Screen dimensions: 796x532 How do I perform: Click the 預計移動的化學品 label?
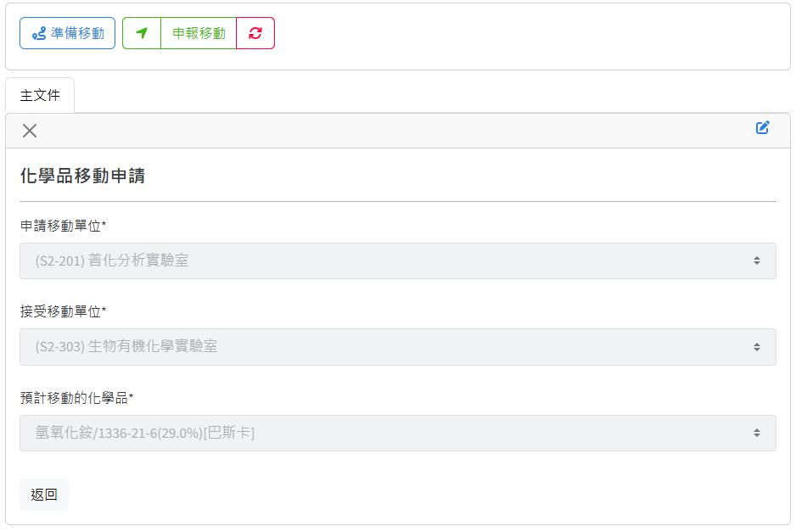point(76,397)
